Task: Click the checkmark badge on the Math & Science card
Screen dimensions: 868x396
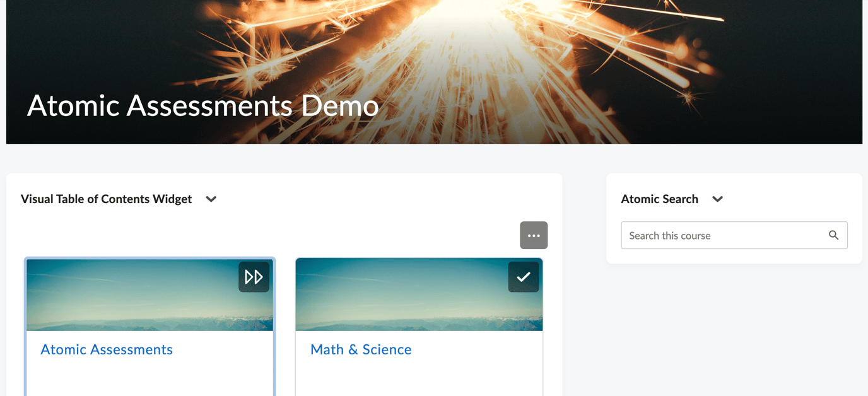Action: pyautogui.click(x=524, y=276)
